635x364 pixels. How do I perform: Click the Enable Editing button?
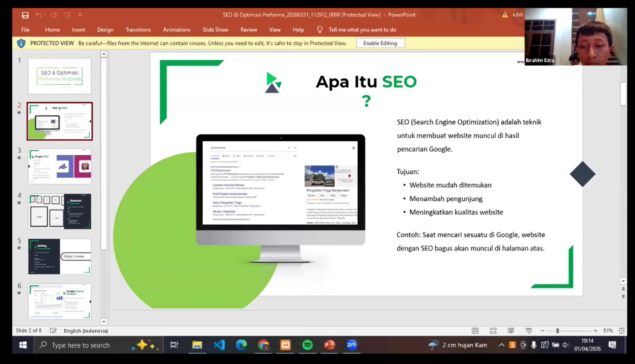[x=380, y=43]
